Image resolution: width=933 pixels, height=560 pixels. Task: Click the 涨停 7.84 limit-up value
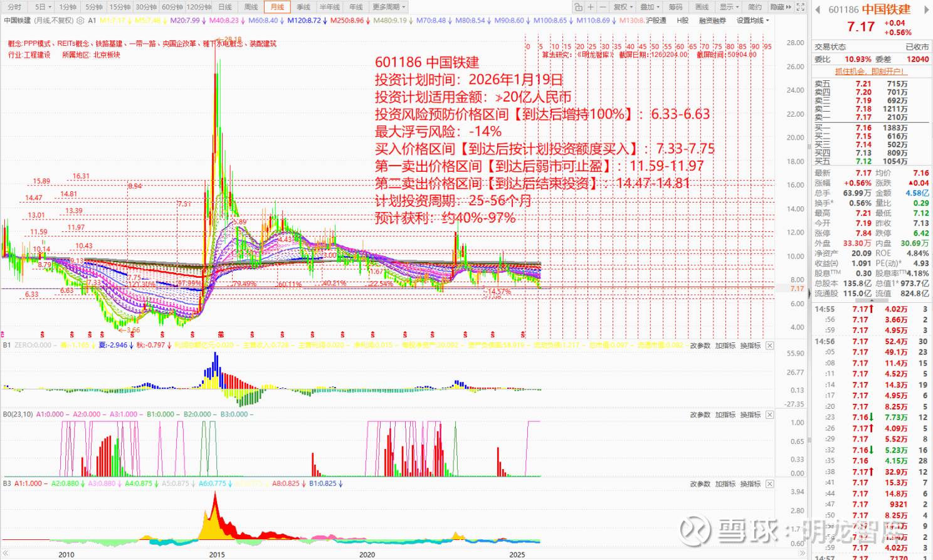(x=863, y=233)
